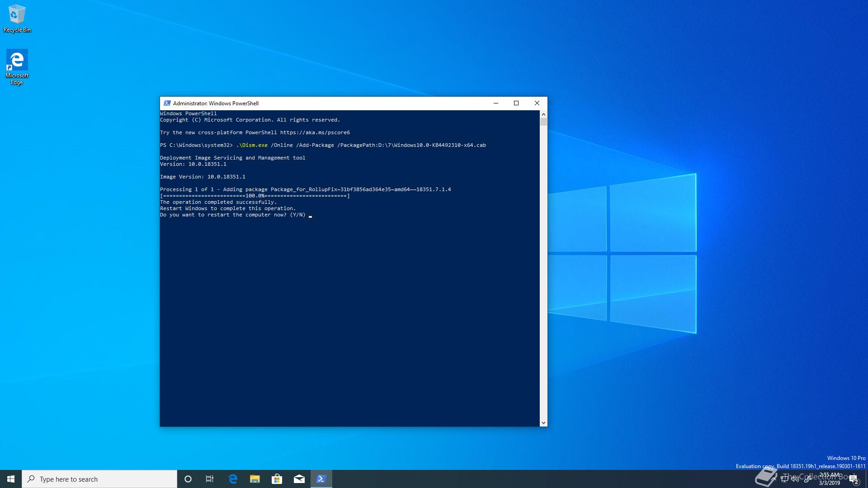Click the 'Image Version: 10.0.18351.1' line
The image size is (868, 488).
pyautogui.click(x=203, y=177)
